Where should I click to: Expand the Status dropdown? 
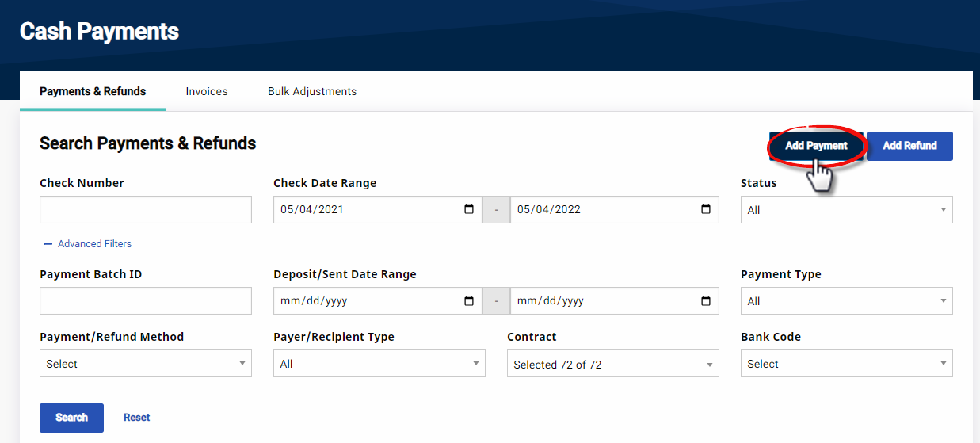[x=846, y=210]
